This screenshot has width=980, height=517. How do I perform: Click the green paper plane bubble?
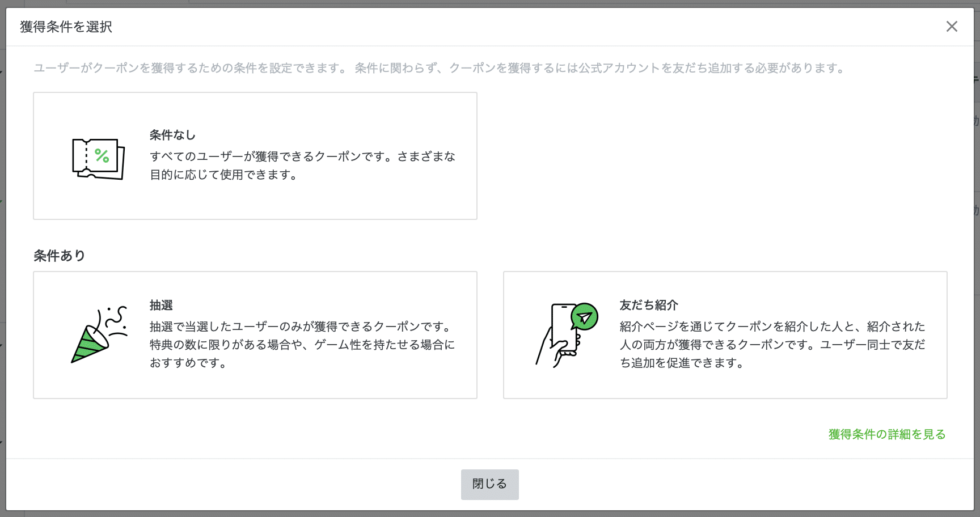click(585, 317)
